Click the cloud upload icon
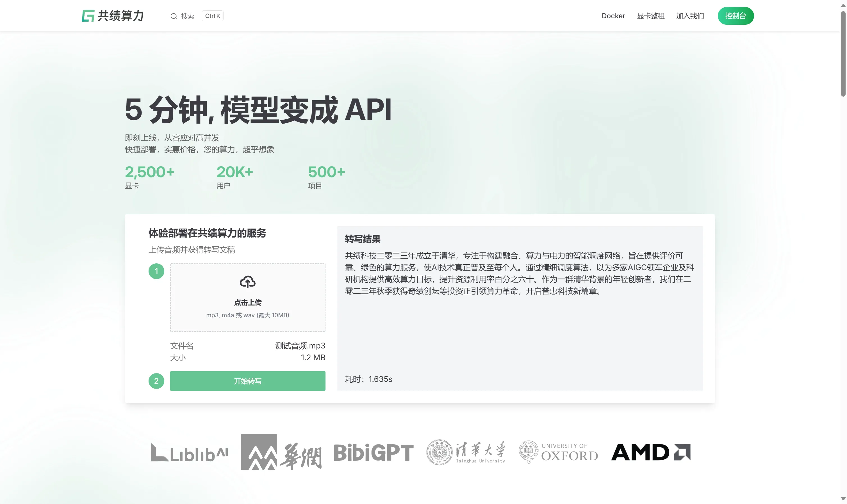This screenshot has width=847, height=504. (248, 282)
